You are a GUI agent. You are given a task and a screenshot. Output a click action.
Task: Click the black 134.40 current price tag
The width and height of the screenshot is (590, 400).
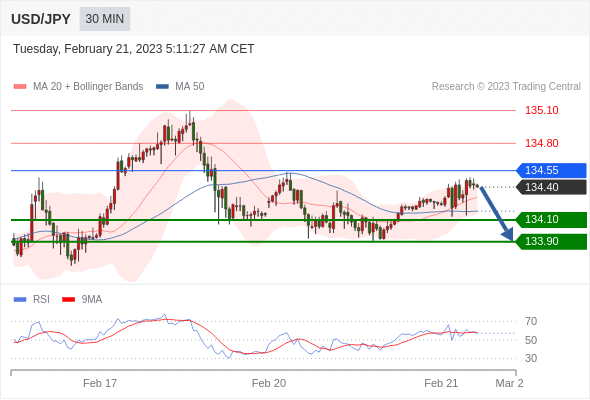tap(551, 187)
